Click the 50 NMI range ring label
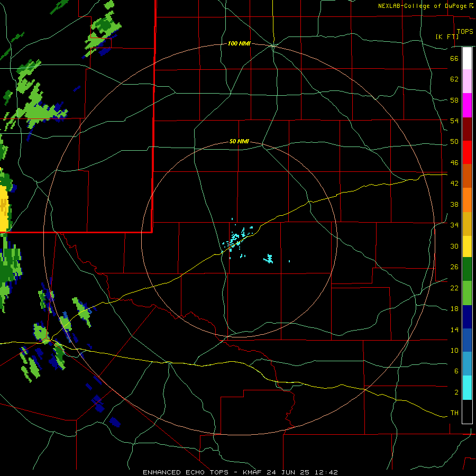 tap(239, 141)
